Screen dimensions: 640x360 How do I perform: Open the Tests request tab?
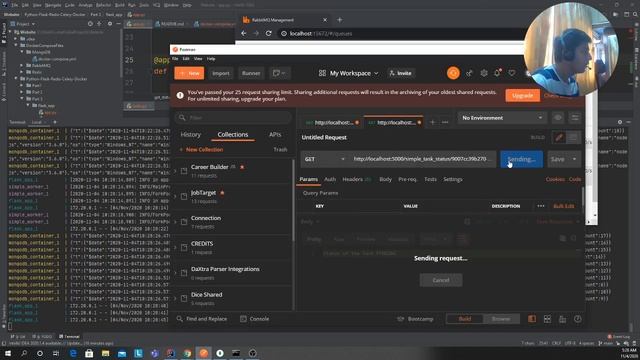coord(430,179)
